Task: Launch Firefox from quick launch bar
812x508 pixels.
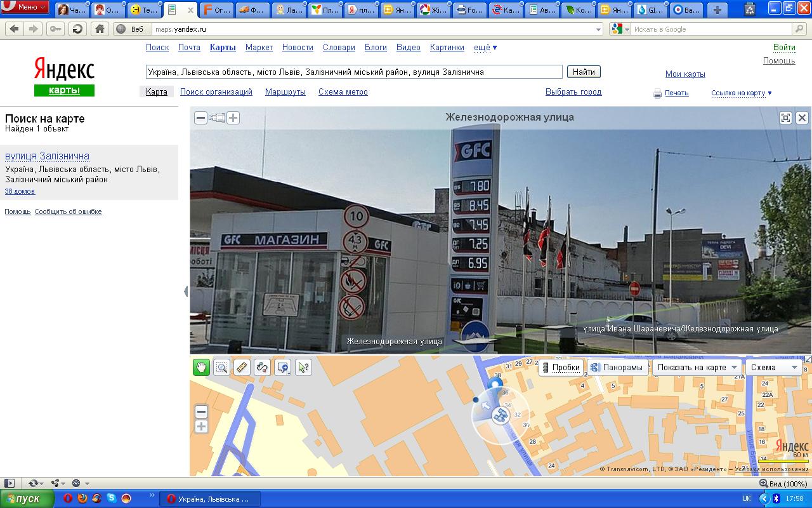Action: 82,498
